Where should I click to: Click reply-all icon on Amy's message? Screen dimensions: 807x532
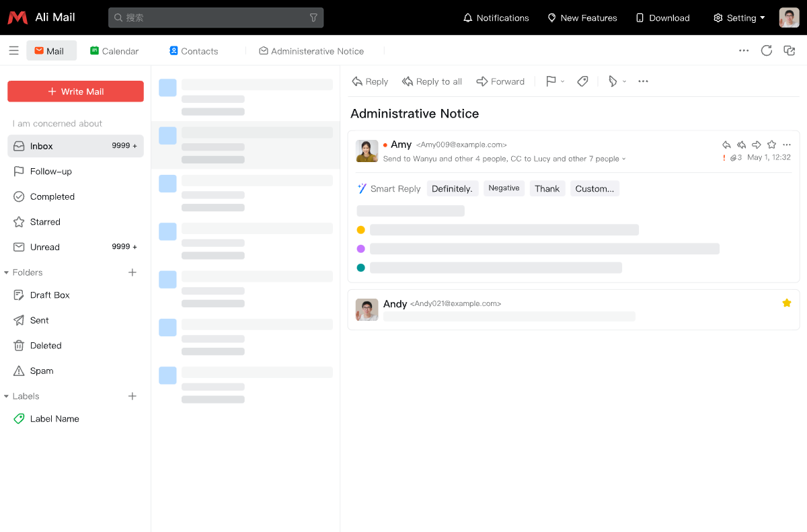742,145
